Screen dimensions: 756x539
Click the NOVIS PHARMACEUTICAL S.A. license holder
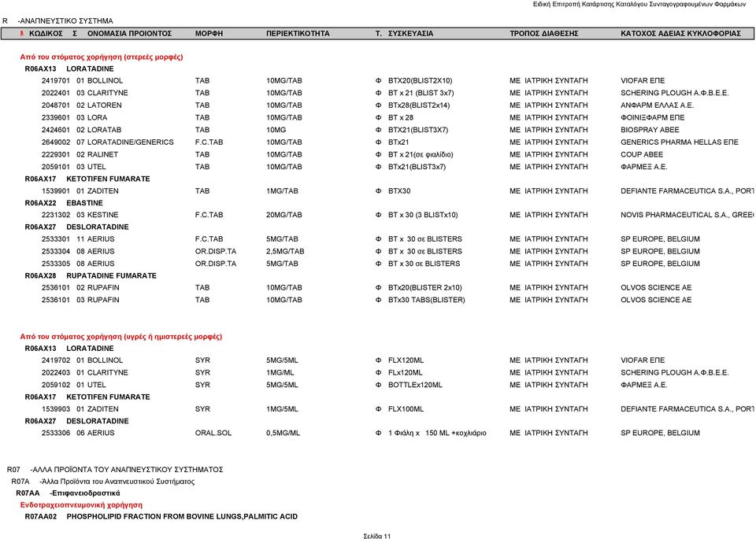pyautogui.click(x=687, y=215)
